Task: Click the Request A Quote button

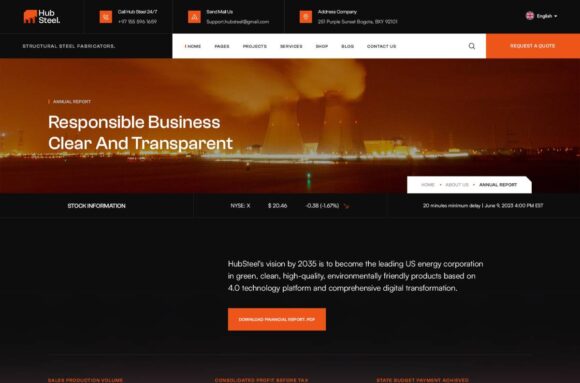Action: point(533,46)
